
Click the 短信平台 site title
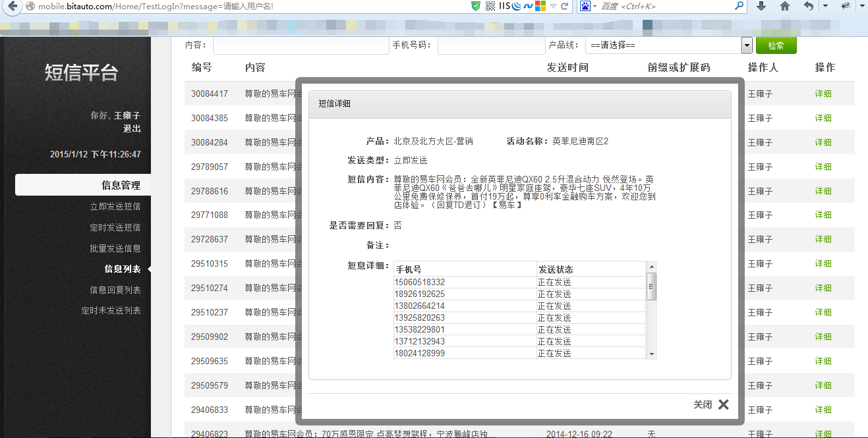(x=82, y=72)
